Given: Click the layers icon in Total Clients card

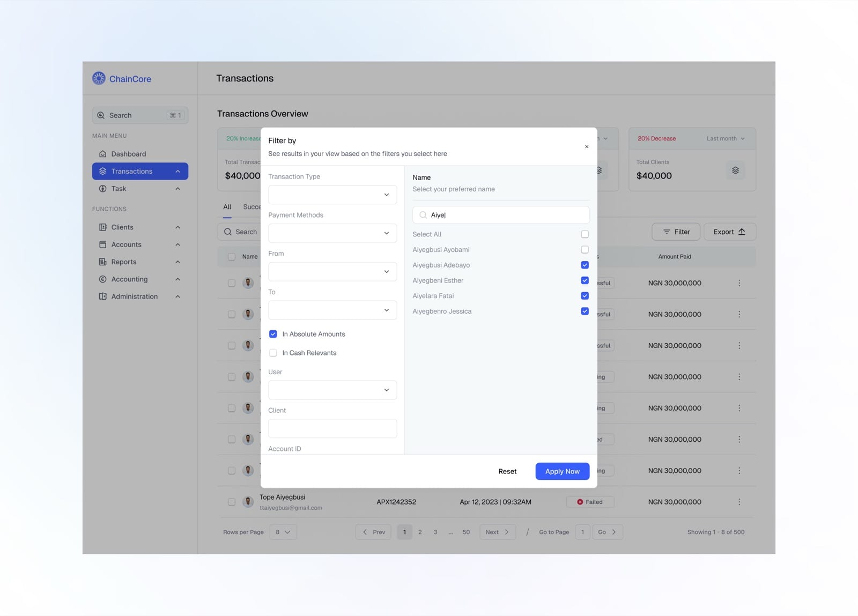Looking at the screenshot, I should click(x=735, y=170).
